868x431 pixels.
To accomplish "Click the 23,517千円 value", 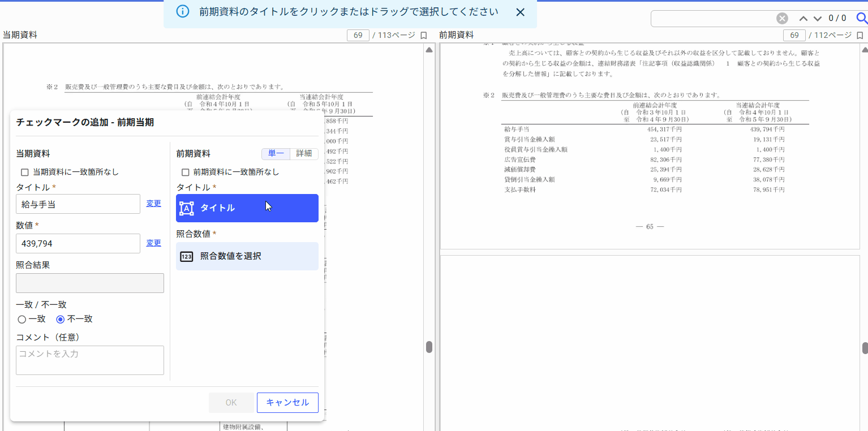I will point(666,139).
